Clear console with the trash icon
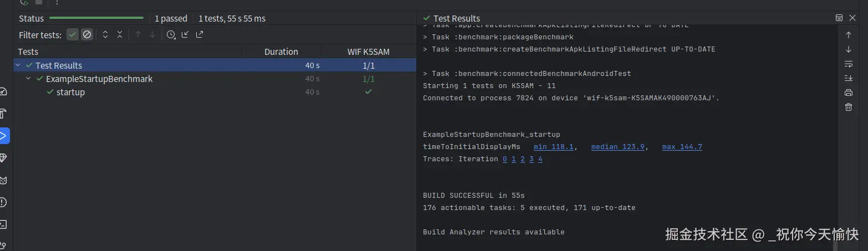The width and height of the screenshot is (868, 251). 848,107
